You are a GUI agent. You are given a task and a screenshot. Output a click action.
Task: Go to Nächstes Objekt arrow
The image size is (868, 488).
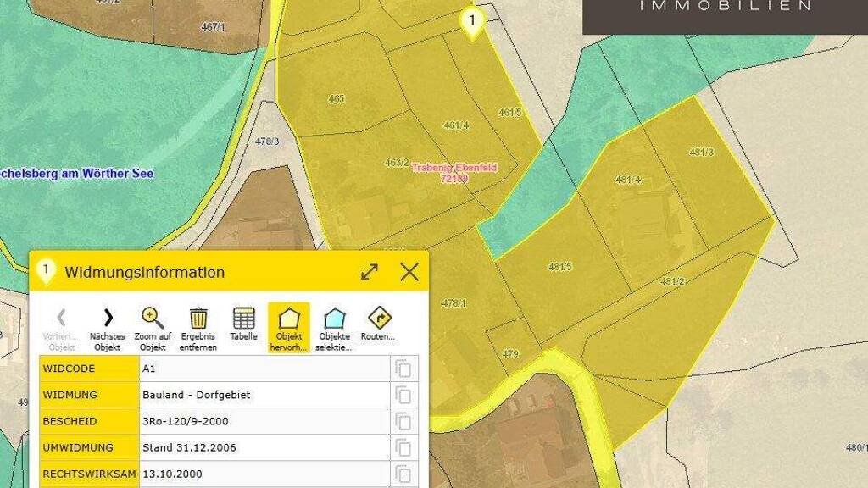(x=107, y=319)
